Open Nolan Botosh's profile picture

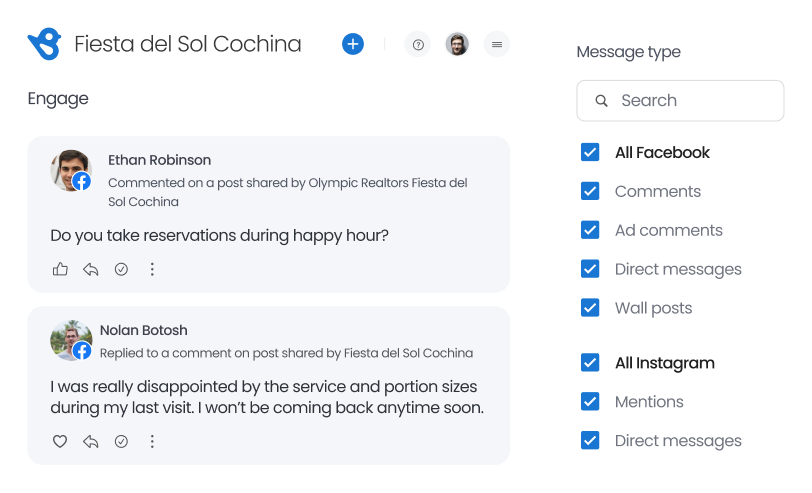click(70, 340)
